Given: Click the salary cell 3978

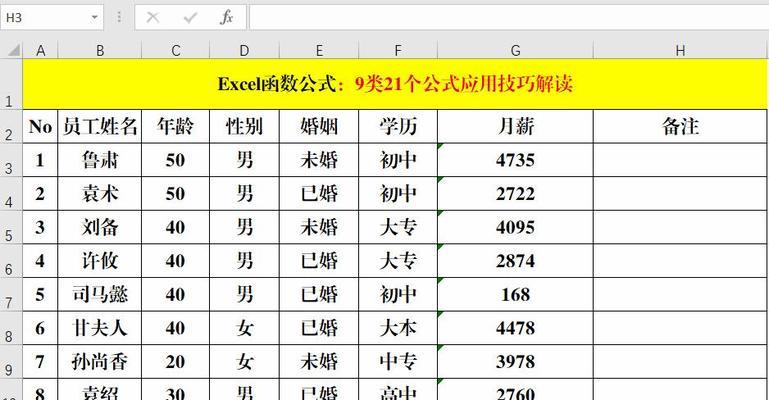Looking at the screenshot, I should [515, 362].
